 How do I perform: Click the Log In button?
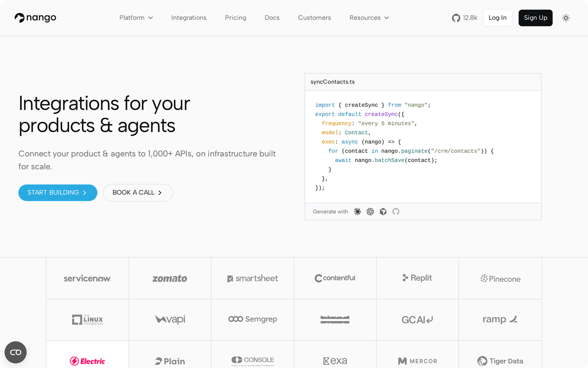(x=497, y=18)
